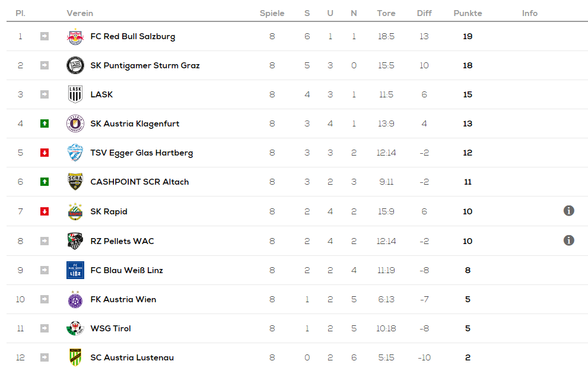588x380 pixels.
Task: Open the info icon for SK Rapid
Action: [568, 211]
